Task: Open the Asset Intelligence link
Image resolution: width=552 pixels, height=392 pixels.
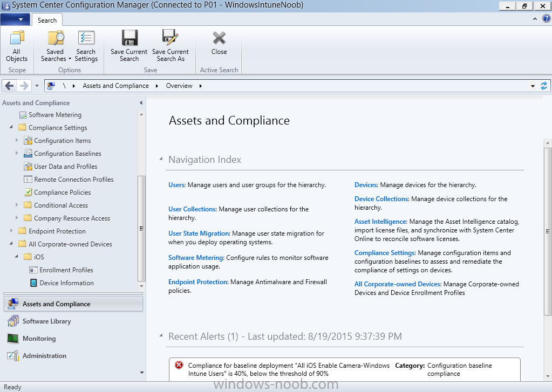Action: (x=380, y=221)
